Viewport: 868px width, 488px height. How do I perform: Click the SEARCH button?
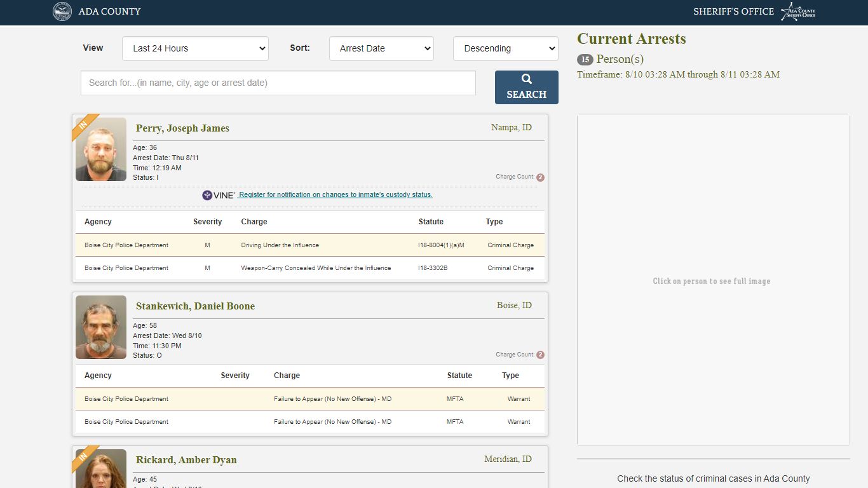coord(527,87)
